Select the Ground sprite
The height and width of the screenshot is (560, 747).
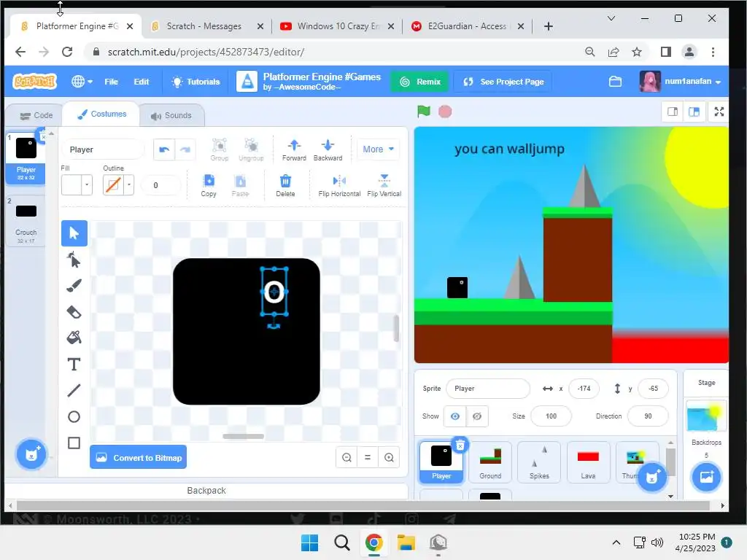tap(490, 462)
